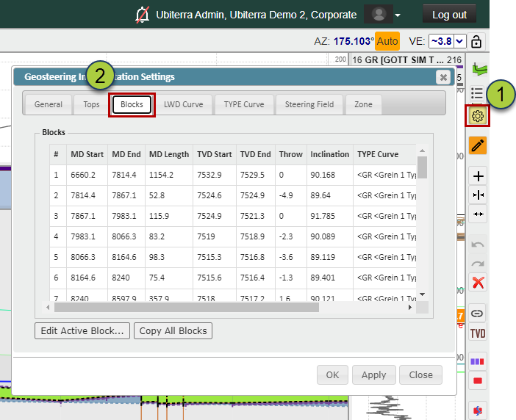
Task: Click the MD Length cell 52.8
Action: (x=169, y=195)
